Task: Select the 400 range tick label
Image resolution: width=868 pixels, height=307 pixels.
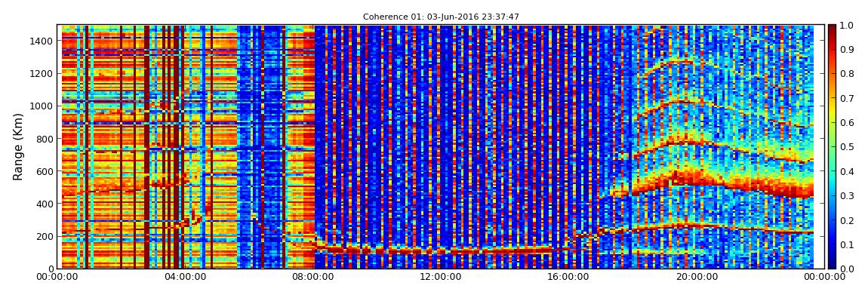Action: [x=45, y=204]
